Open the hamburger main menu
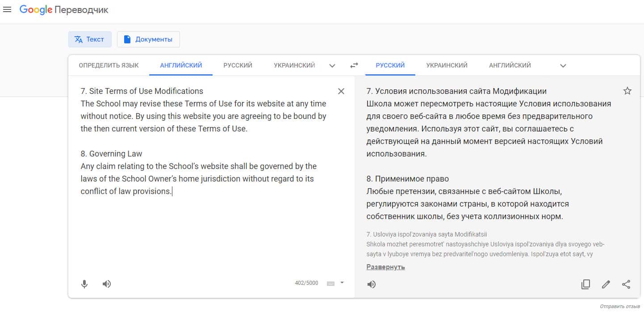644x317 pixels. [x=7, y=10]
